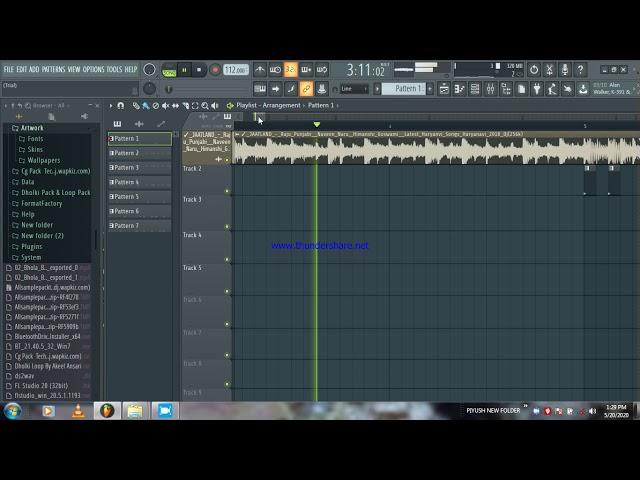
Task: Adjust the master pitch knob
Action: pyautogui.click(x=149, y=89)
